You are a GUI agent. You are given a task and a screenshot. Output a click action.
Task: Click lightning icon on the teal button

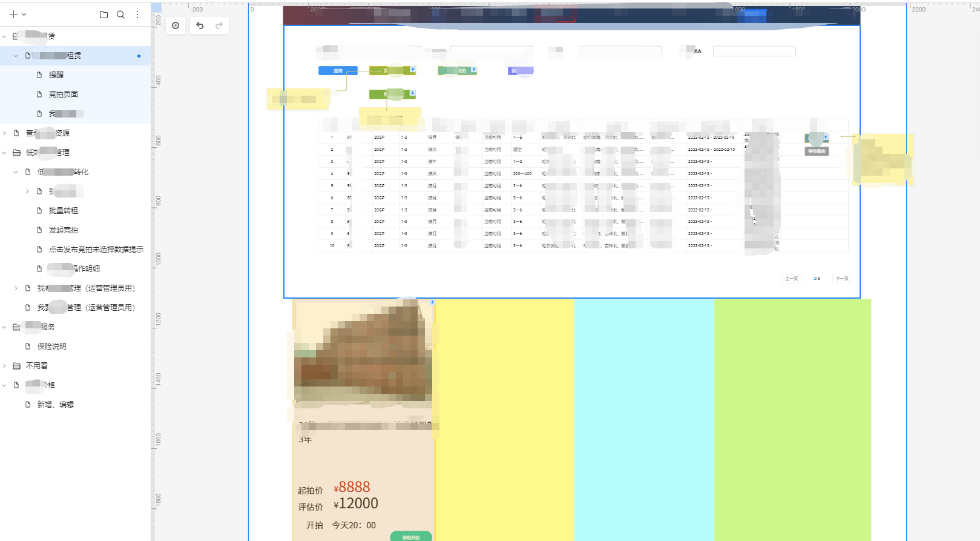tap(474, 69)
